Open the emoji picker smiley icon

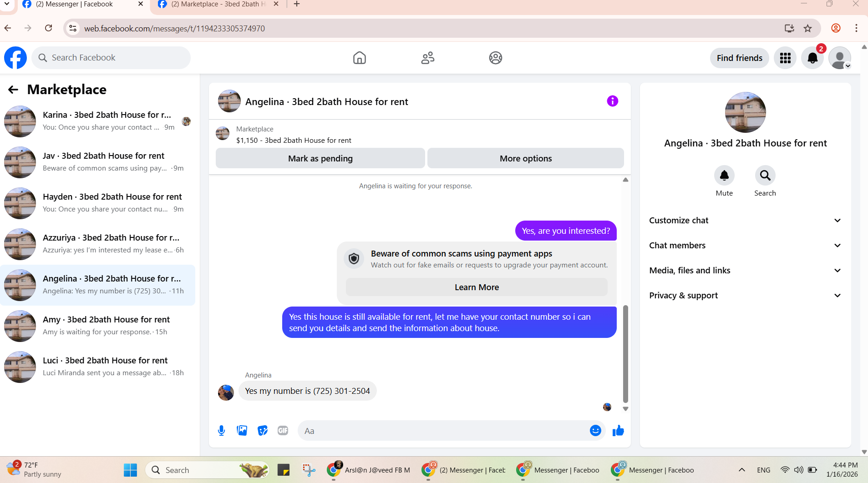[x=595, y=430]
